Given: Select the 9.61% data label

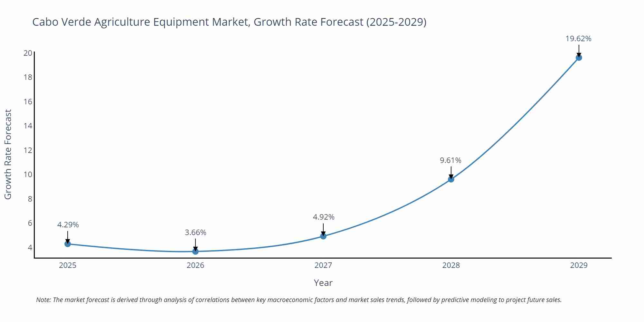Looking at the screenshot, I should 451,160.
